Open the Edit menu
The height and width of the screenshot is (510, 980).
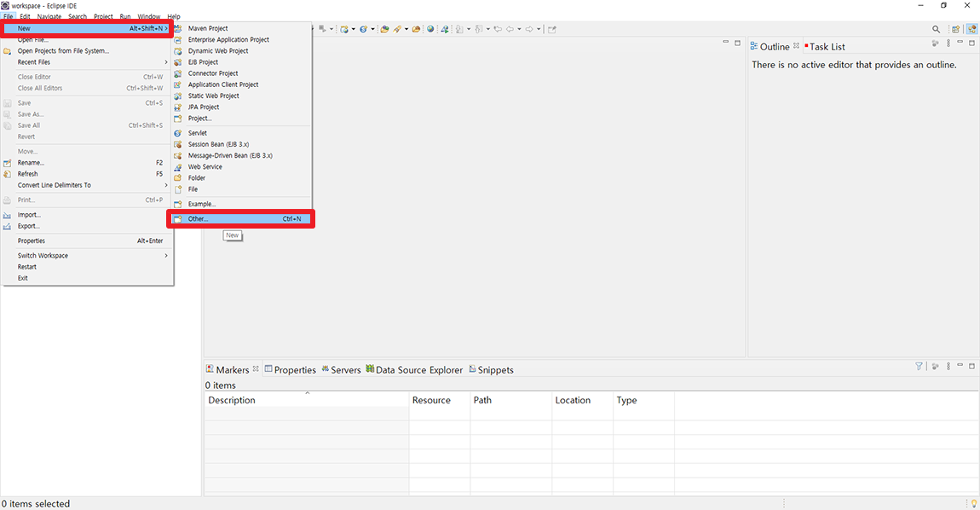(25, 16)
